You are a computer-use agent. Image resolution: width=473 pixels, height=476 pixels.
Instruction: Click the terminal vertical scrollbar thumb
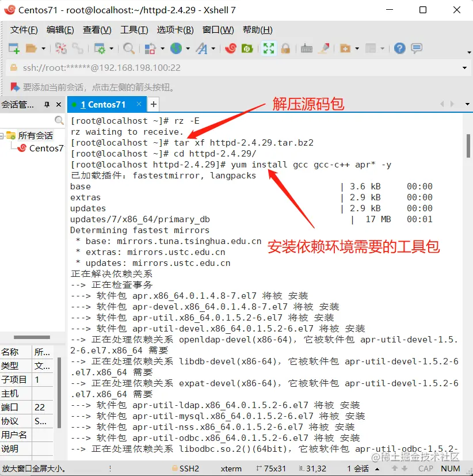pos(468,146)
